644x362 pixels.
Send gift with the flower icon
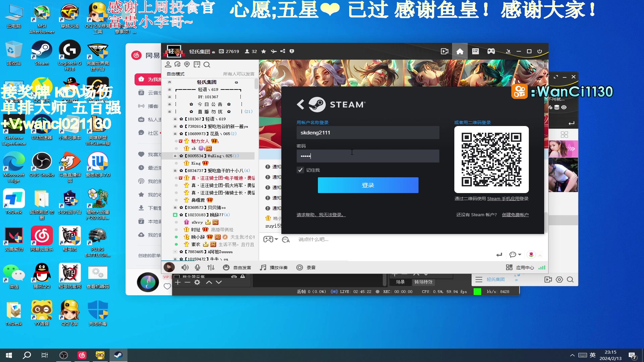pos(531,255)
